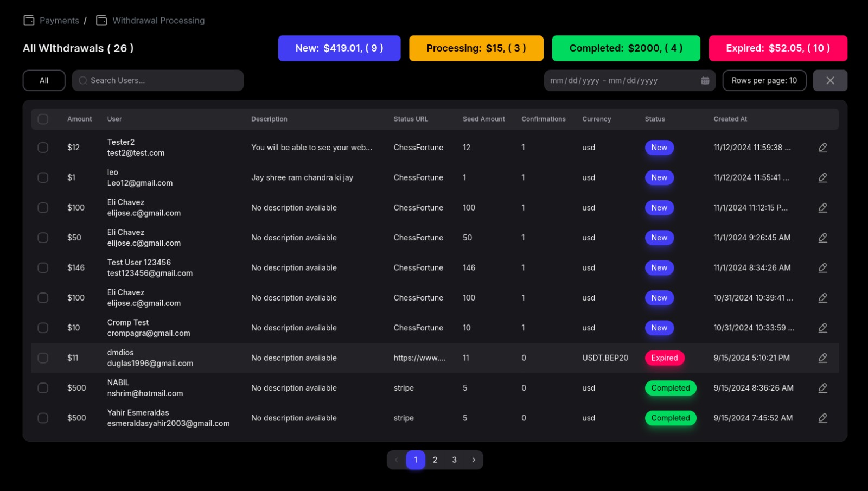Click the Search Users input field
Image resolution: width=868 pixels, height=491 pixels.
(x=163, y=81)
